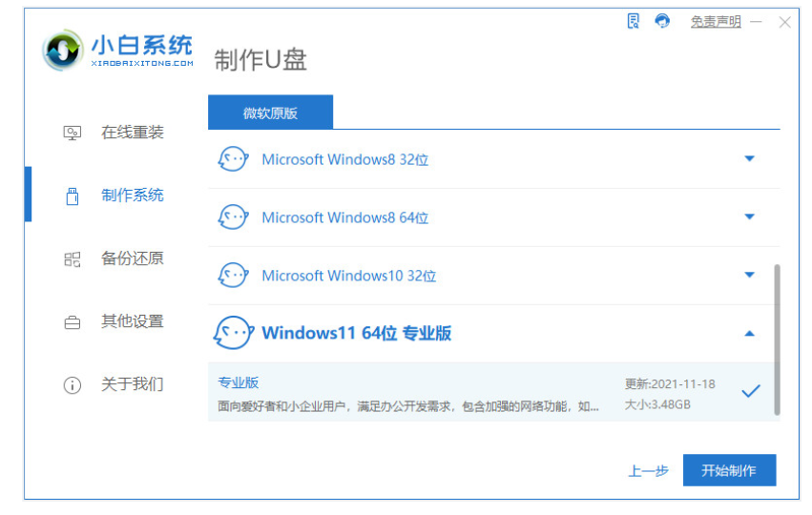Expand the Microsoft Windows8 32位 dropdown arrow

[749, 159]
